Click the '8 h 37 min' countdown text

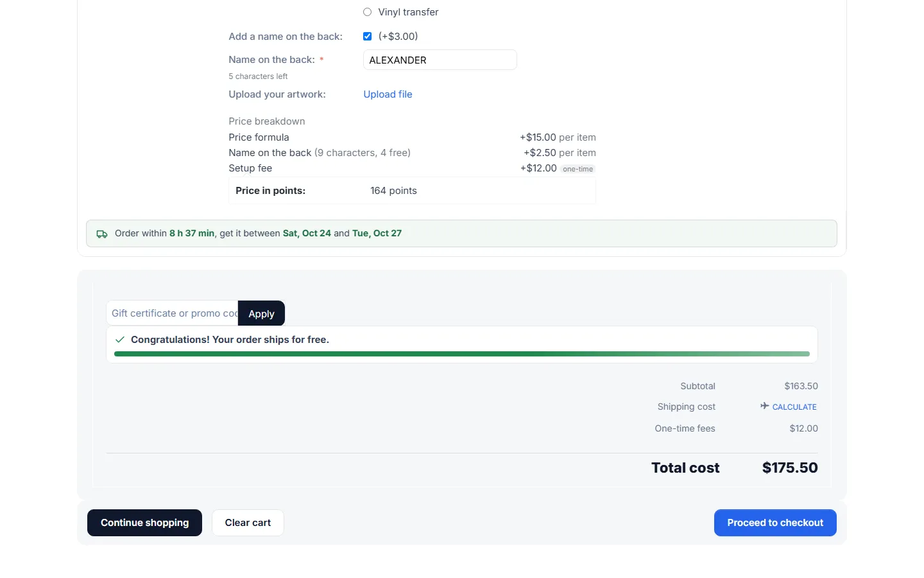(x=192, y=233)
